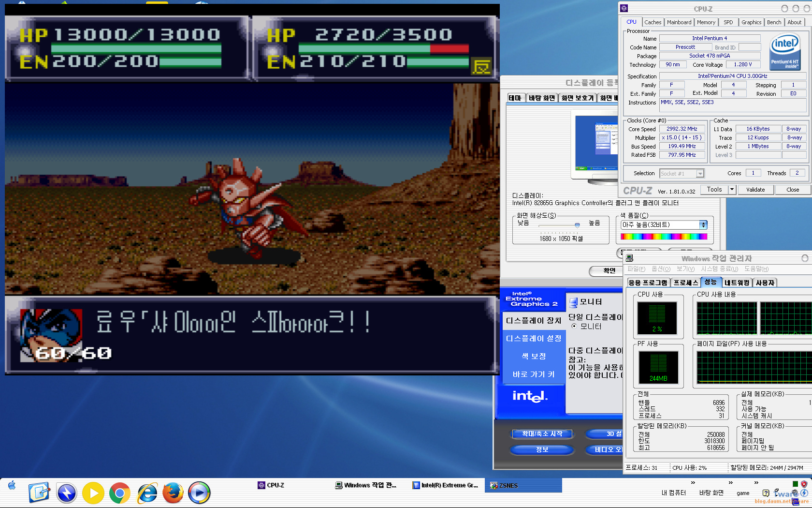Viewport: 812px width, 508px height.
Task: Open Internet Explorer from the taskbar
Action: 147,493
